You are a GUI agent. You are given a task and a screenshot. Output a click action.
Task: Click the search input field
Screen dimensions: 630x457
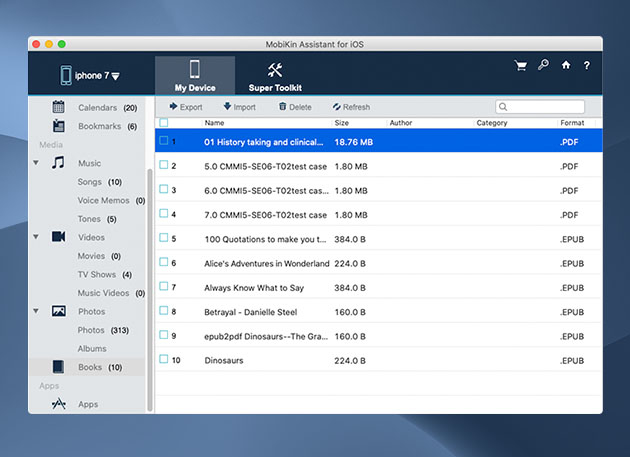pos(545,107)
